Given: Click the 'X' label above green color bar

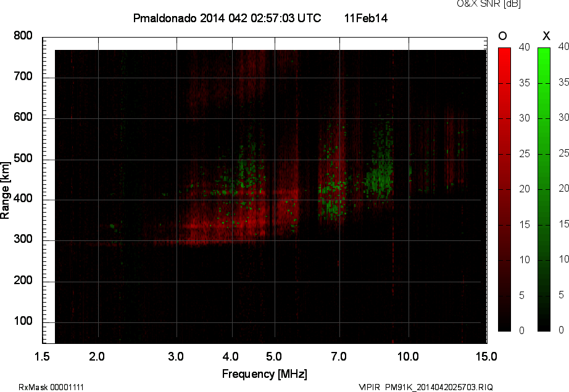Looking at the screenshot, I should (x=546, y=36).
